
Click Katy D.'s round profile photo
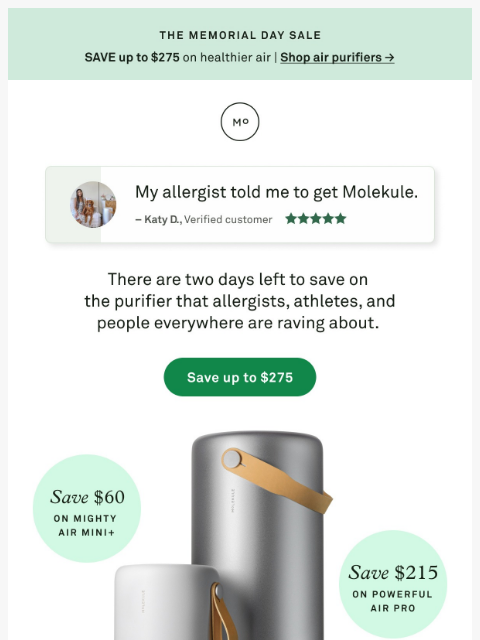click(x=93, y=204)
